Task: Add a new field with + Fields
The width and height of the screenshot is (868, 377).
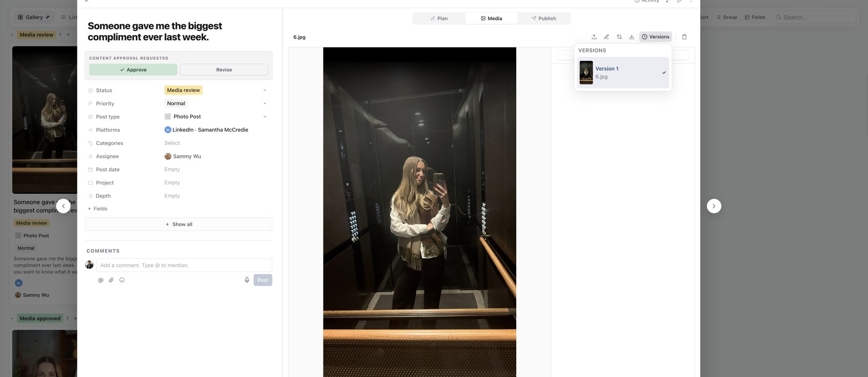Action: click(98, 209)
